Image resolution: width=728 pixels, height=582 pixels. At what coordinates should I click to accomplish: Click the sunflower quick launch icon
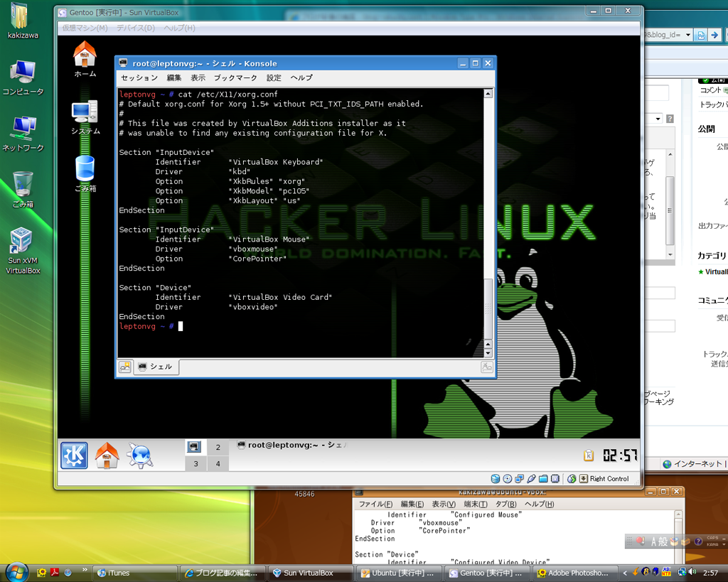(42, 573)
